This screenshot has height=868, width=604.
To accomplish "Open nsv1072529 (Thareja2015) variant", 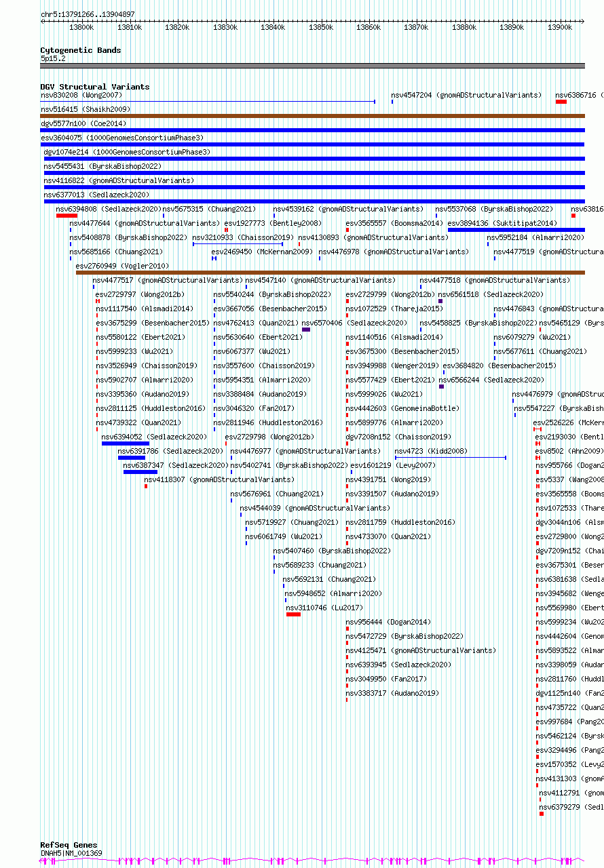I will pos(394,309).
